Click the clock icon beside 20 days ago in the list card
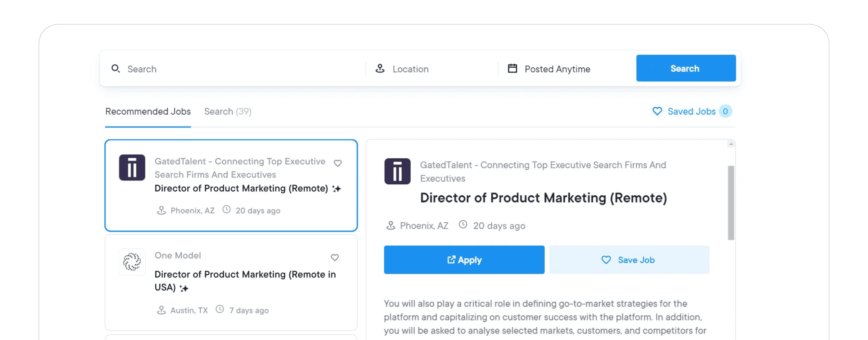868x340 pixels. 226,210
